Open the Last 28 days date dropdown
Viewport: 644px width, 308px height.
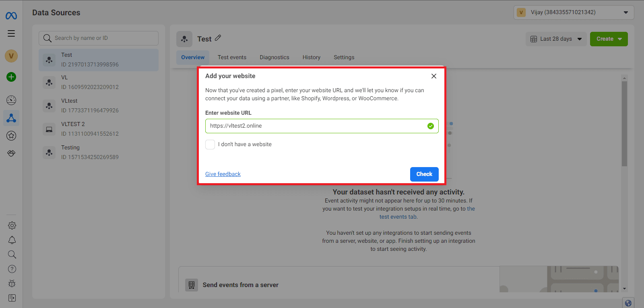[x=556, y=39]
